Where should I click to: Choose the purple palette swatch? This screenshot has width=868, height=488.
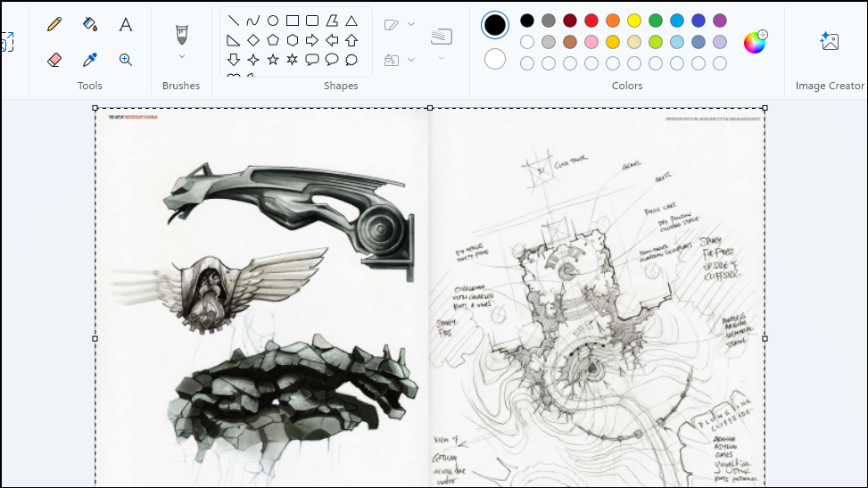tap(720, 21)
